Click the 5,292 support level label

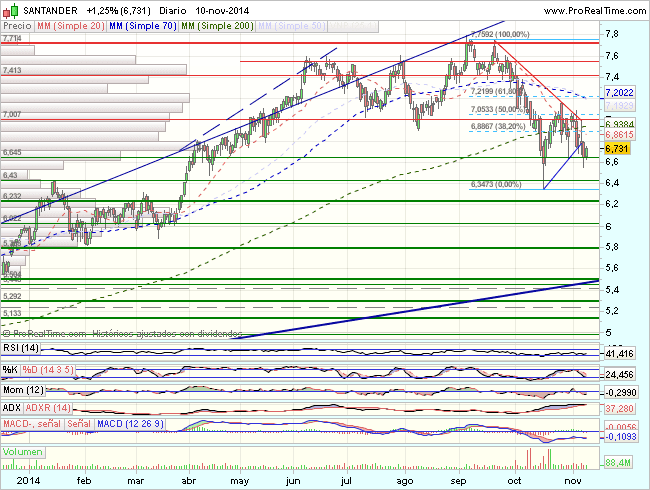[x=12, y=296]
